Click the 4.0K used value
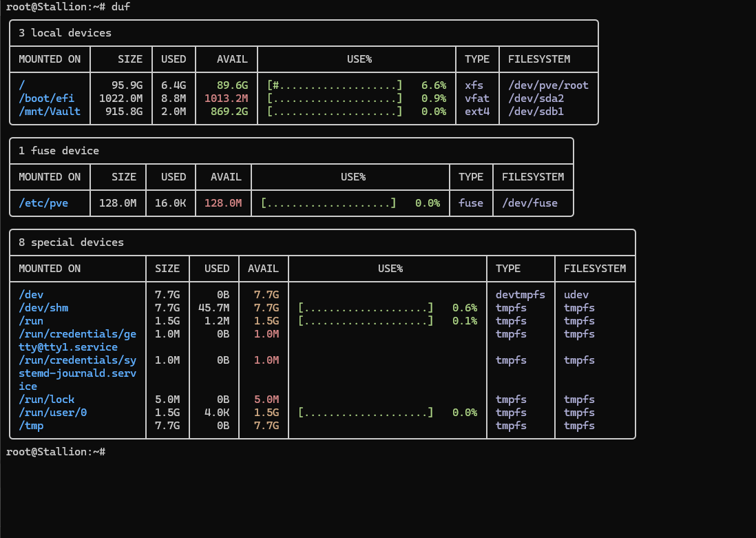 217,413
